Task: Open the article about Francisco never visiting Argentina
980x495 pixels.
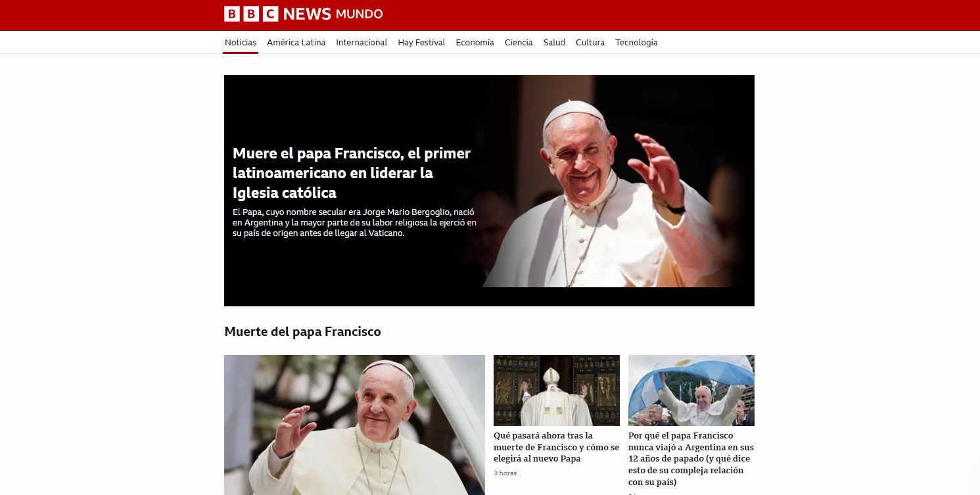Action: [691, 458]
